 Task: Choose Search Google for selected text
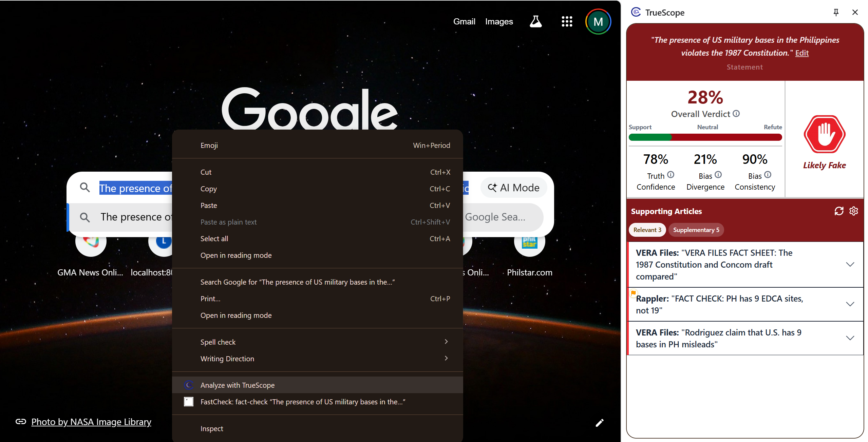click(x=318, y=282)
